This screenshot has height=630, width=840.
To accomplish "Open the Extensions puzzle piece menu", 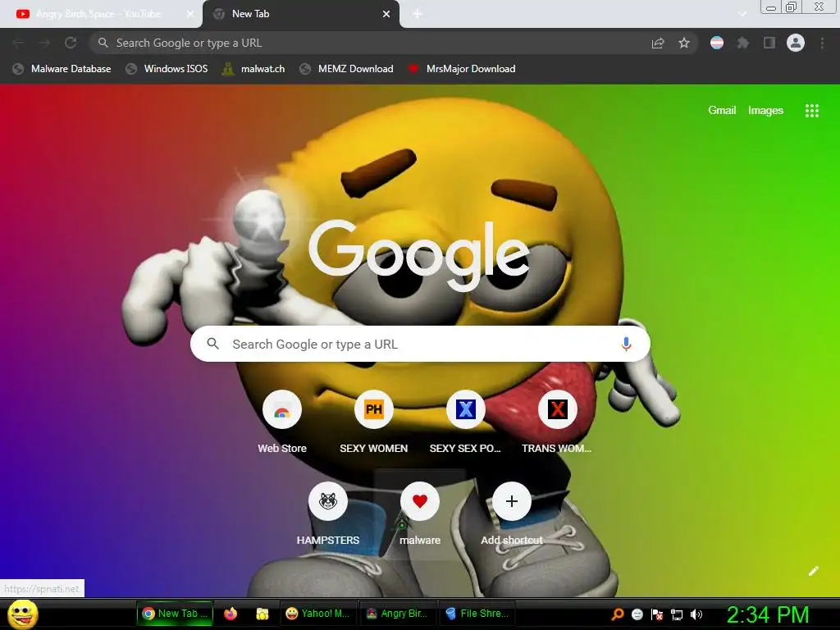I will coord(742,43).
